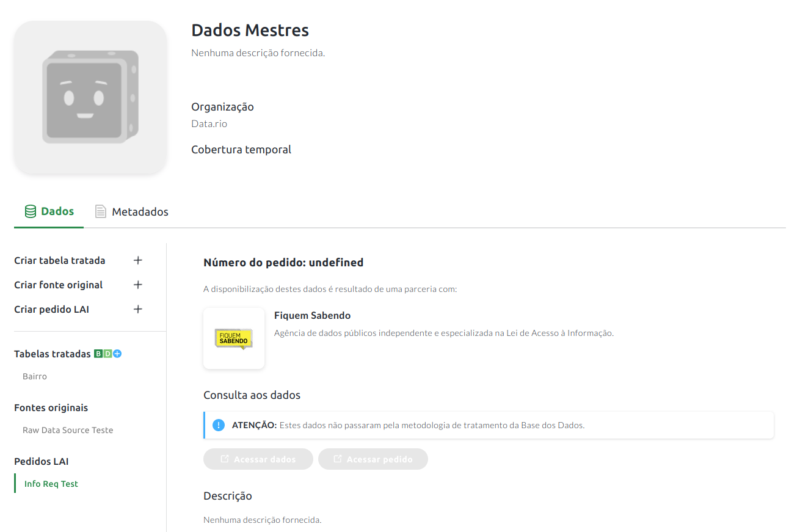This screenshot has width=800, height=532.
Task: Click the Dados Mestres title
Action: [250, 30]
